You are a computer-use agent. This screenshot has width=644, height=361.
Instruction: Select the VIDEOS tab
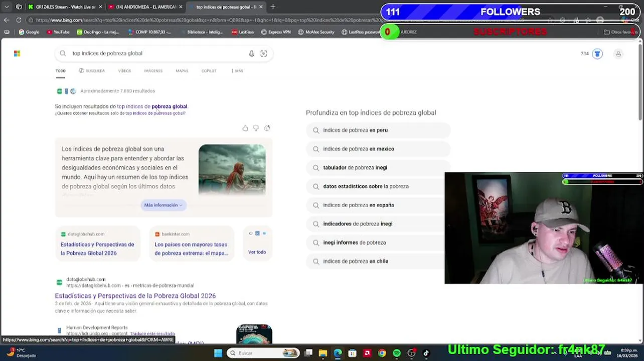(124, 71)
